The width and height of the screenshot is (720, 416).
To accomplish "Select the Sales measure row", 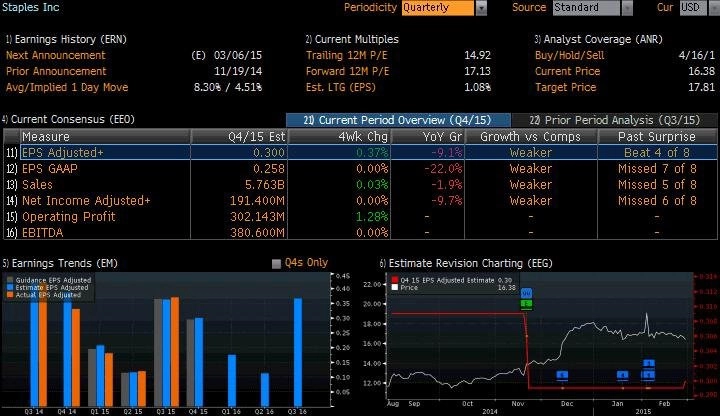I will 360,185.
